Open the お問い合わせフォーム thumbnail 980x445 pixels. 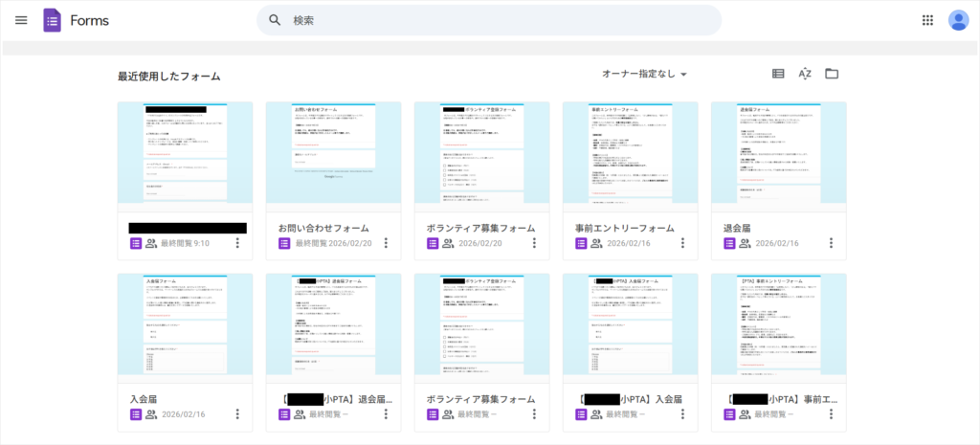[333, 153]
